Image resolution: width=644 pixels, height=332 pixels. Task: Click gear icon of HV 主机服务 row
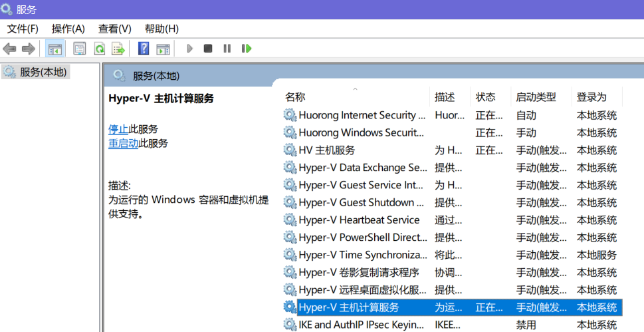290,150
